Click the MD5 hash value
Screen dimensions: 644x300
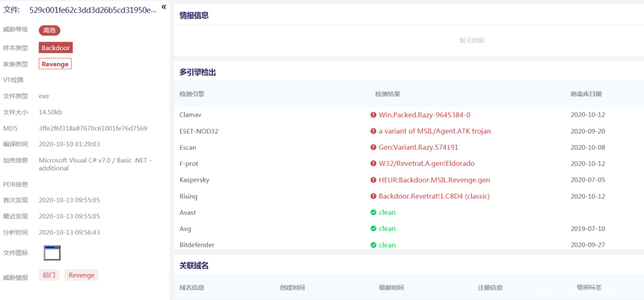[x=93, y=128]
